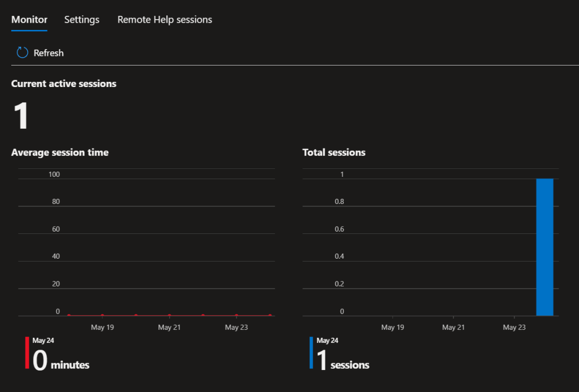579x392 pixels.
Task: Switch to the Settings tab
Action: pyautogui.click(x=81, y=20)
